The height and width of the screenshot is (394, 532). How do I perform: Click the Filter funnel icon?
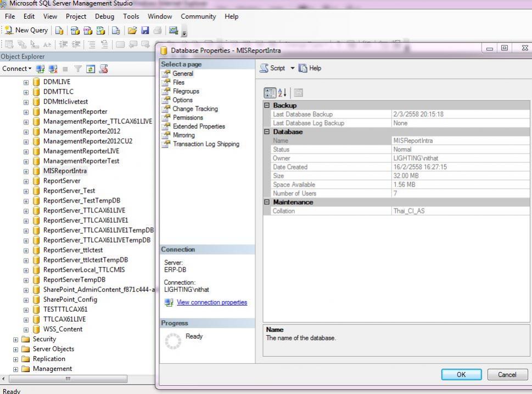(78, 69)
